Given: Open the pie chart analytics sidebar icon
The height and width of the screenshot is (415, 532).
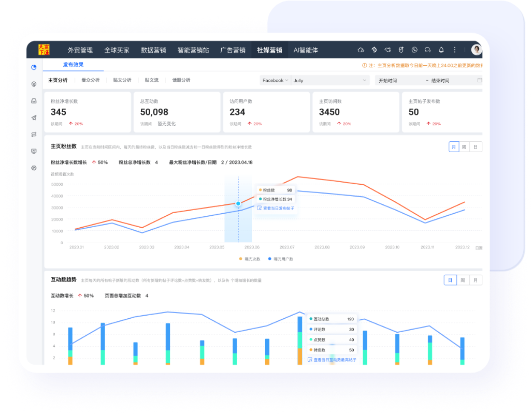Looking at the screenshot, I should click(x=34, y=67).
